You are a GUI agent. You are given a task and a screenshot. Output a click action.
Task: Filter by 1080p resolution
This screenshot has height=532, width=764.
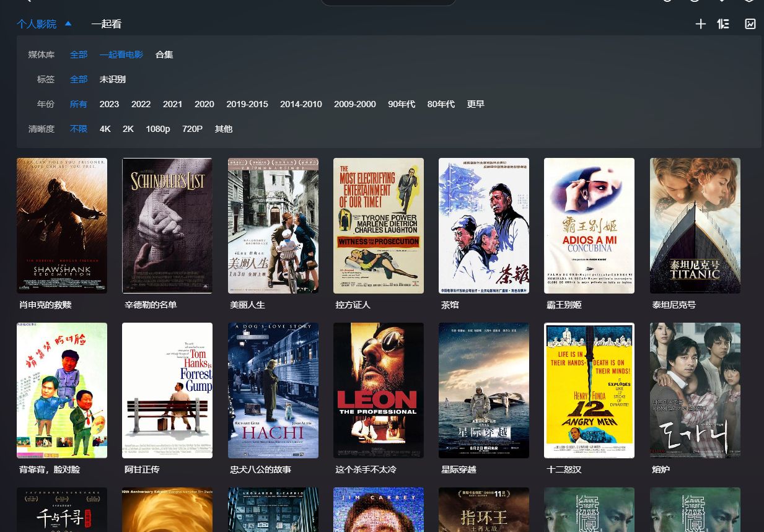[158, 129]
